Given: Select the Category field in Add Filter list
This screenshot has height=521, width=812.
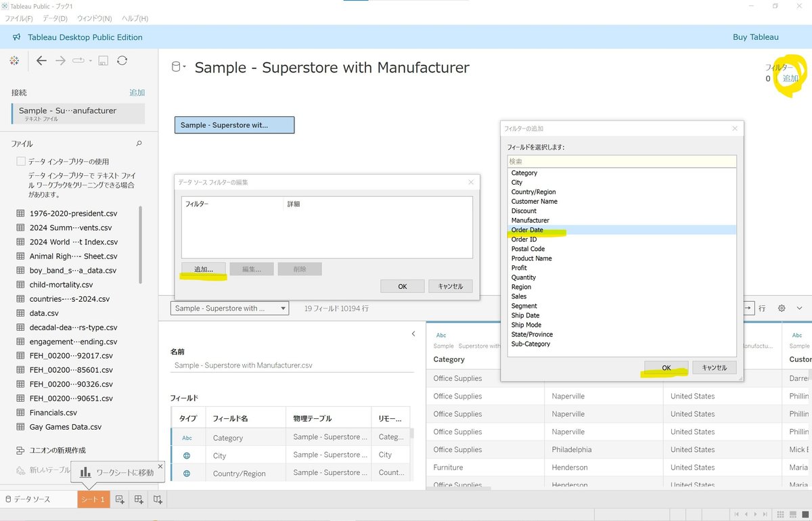Looking at the screenshot, I should click(622, 173).
